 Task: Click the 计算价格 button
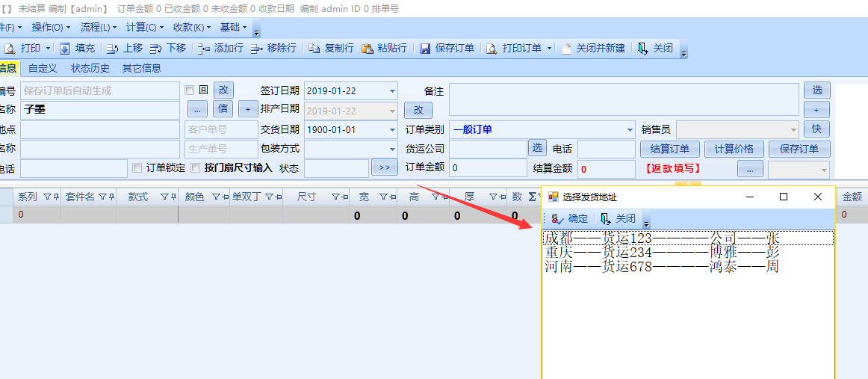[734, 149]
